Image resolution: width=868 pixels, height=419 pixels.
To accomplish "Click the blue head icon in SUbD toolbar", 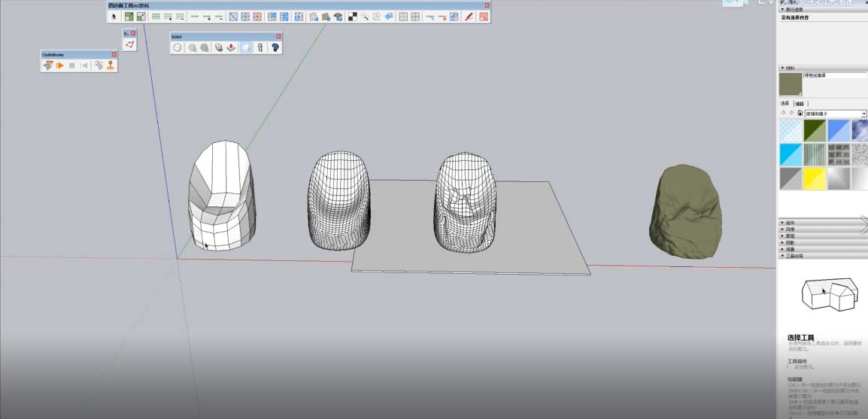I will [275, 47].
